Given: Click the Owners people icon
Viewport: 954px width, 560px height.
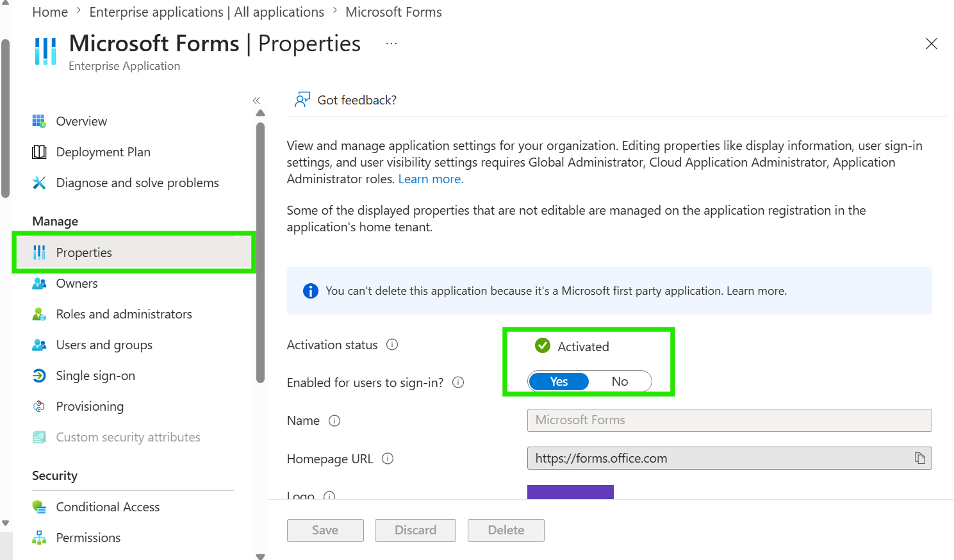Looking at the screenshot, I should click(39, 283).
